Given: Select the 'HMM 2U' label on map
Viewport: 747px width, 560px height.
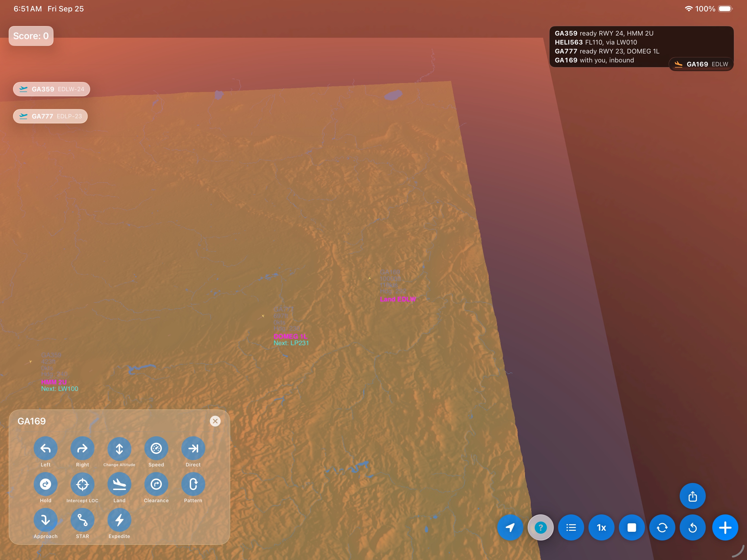Looking at the screenshot, I should click(x=54, y=382).
